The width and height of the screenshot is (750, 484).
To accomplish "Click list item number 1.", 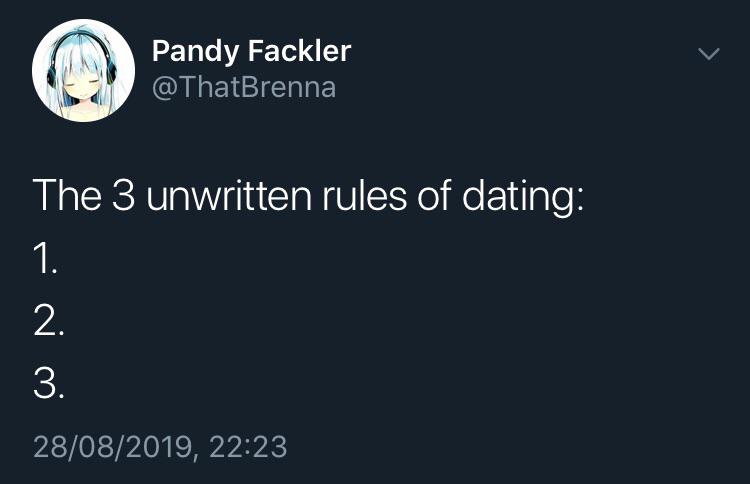I will (x=45, y=259).
